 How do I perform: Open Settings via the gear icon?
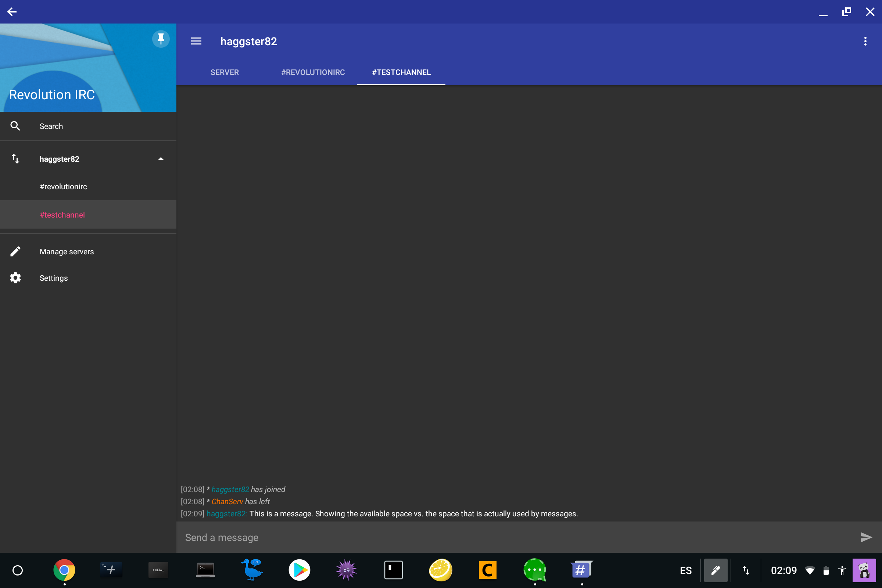point(15,277)
